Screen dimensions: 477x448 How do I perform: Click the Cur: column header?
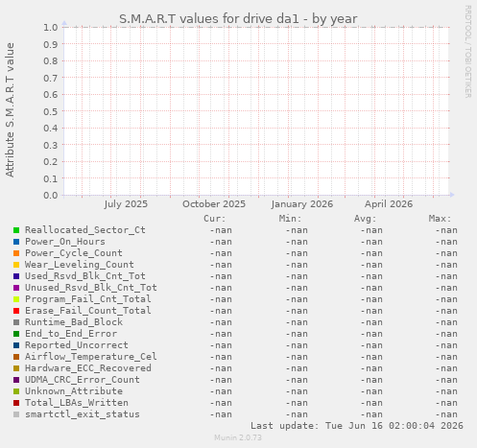[x=215, y=219]
